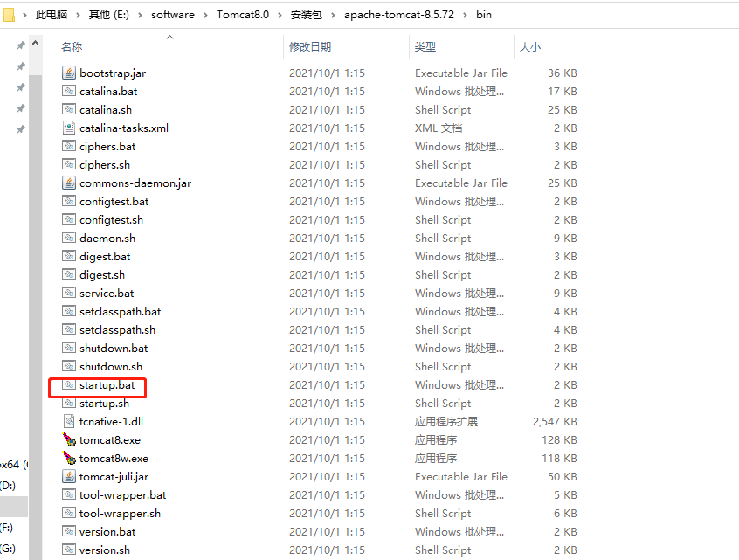Image resolution: width=739 pixels, height=560 pixels.
Task: Click the version.sh file icon
Action: tap(69, 550)
